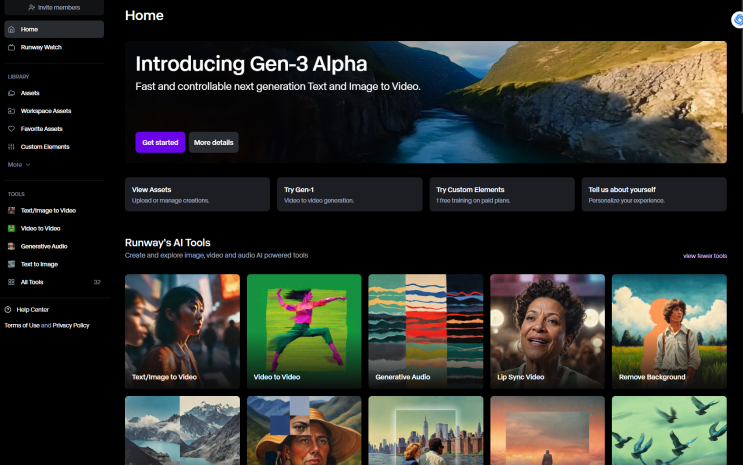This screenshot has width=743, height=465.
Task: Open the Custom Elements icon
Action: (11, 147)
